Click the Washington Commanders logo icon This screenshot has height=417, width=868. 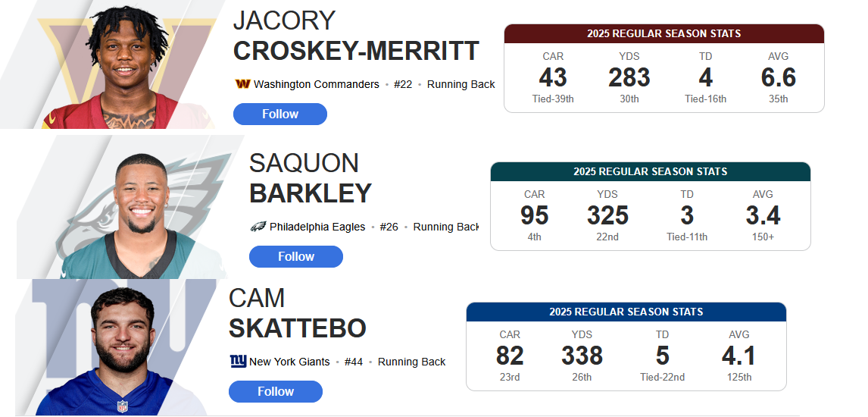[242, 84]
